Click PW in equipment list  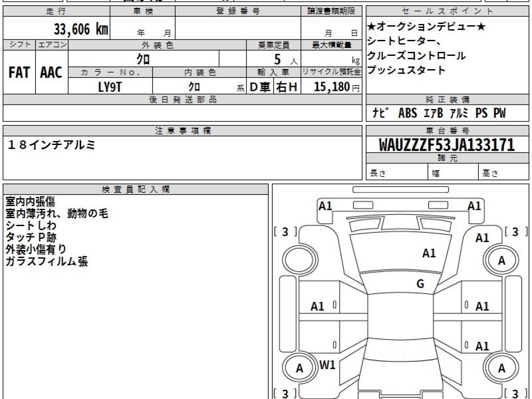point(499,113)
